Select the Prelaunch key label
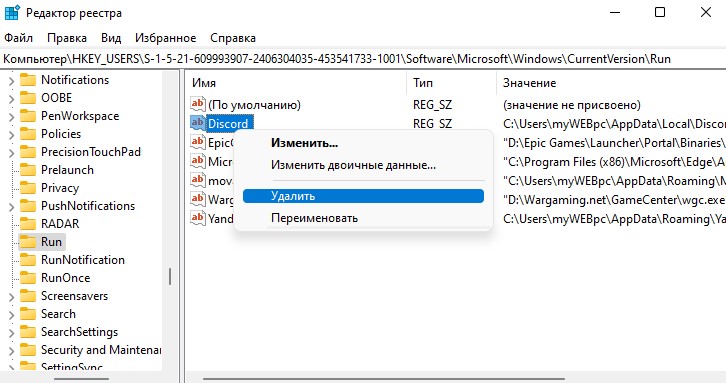 68,170
